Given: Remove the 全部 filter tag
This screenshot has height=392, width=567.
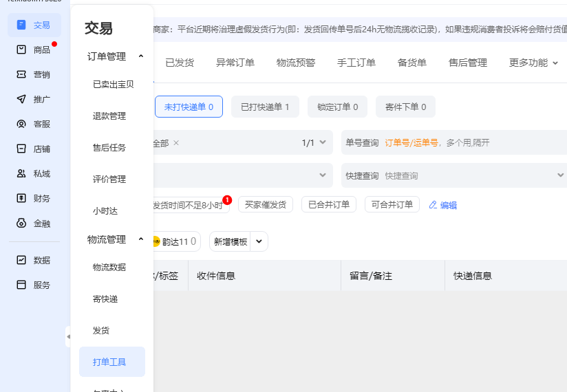Looking at the screenshot, I should tap(176, 143).
